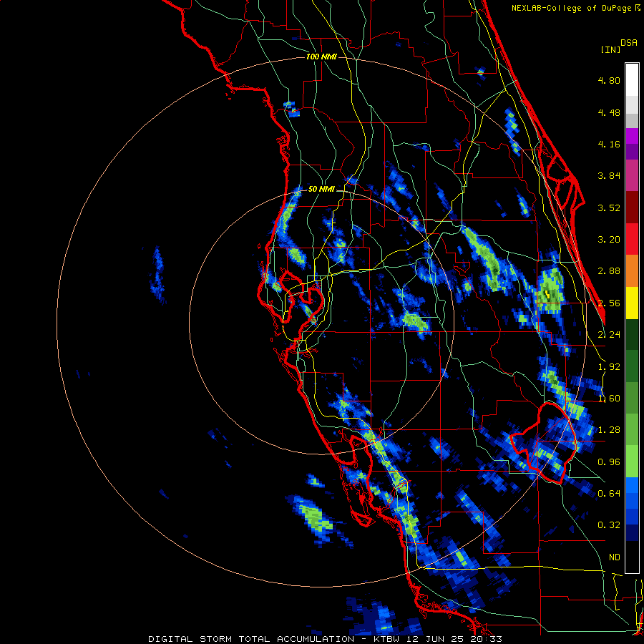The width and height of the screenshot is (644, 644).
Task: Select the bright red legend swatch
Action: [632, 239]
